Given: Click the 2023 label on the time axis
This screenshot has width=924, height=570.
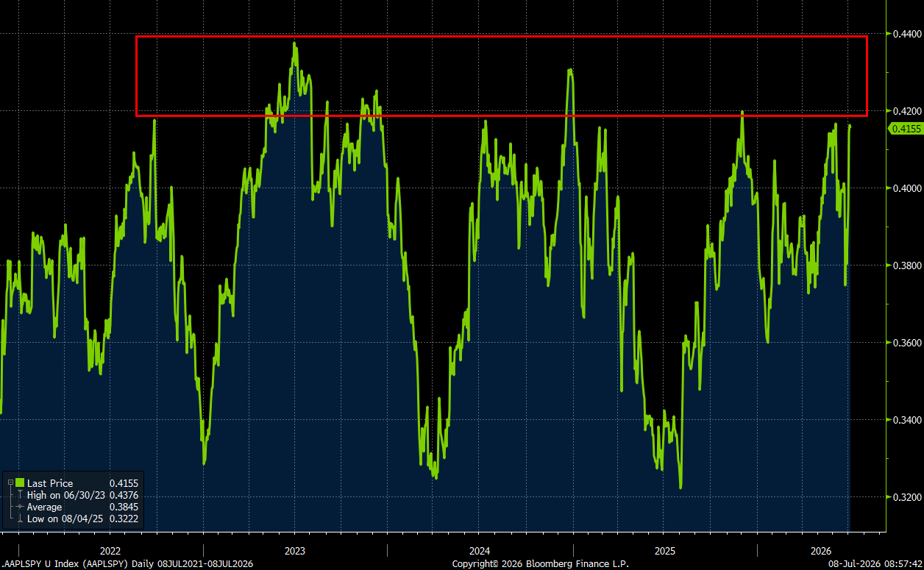Looking at the screenshot, I should (x=295, y=551).
